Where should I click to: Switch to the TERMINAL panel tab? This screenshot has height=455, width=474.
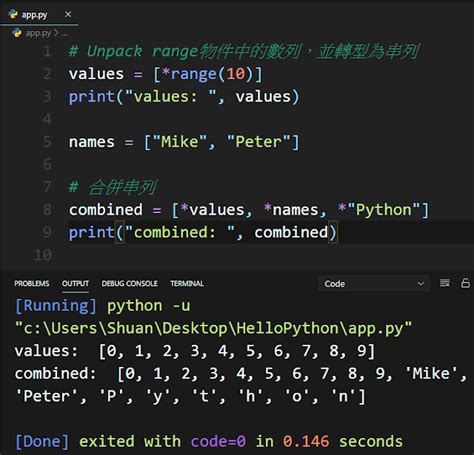[x=187, y=283]
